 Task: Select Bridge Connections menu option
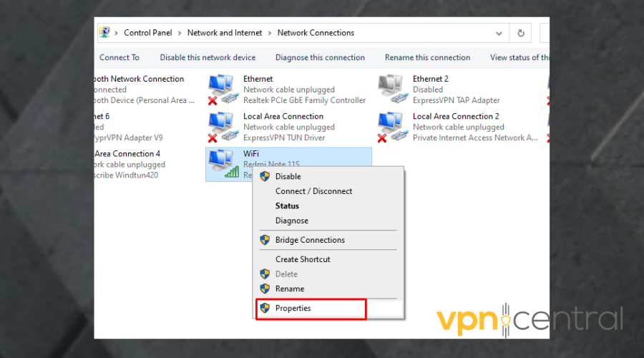310,241
